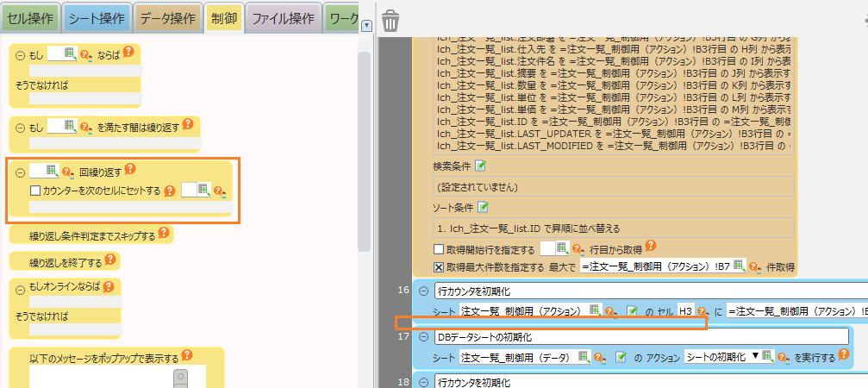Viewport: 868px width, 388px height.
Task: Switch to the シート操作 tab
Action: [x=97, y=19]
